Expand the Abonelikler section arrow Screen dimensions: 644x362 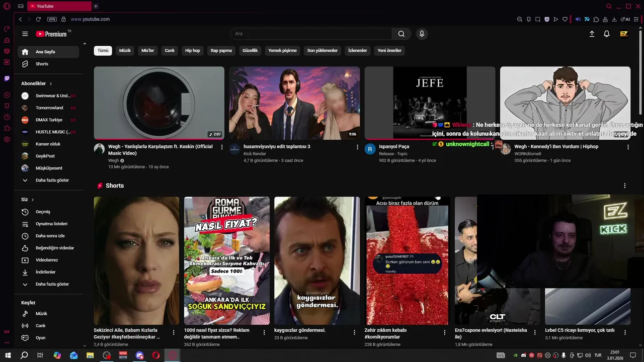point(51,83)
